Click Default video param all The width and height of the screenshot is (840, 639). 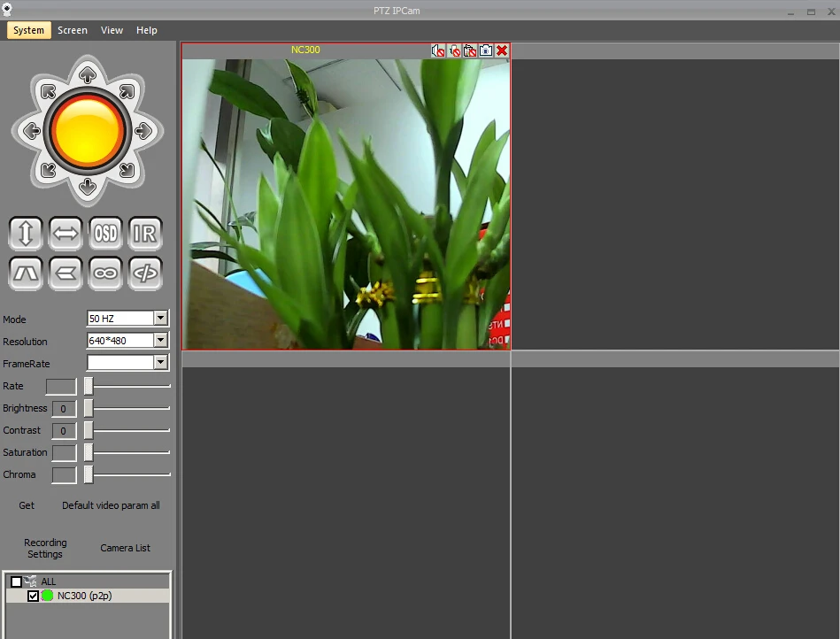coord(111,505)
